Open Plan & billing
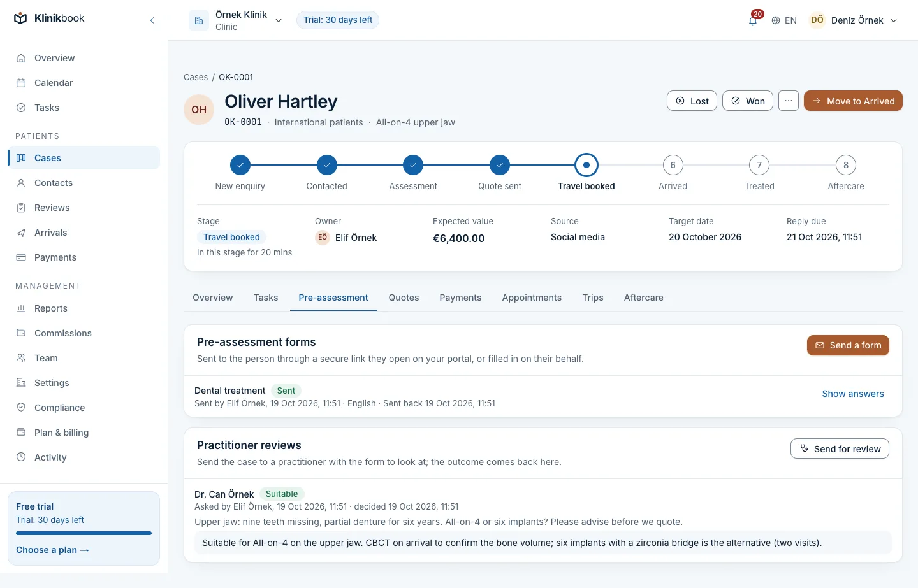 (84, 433)
